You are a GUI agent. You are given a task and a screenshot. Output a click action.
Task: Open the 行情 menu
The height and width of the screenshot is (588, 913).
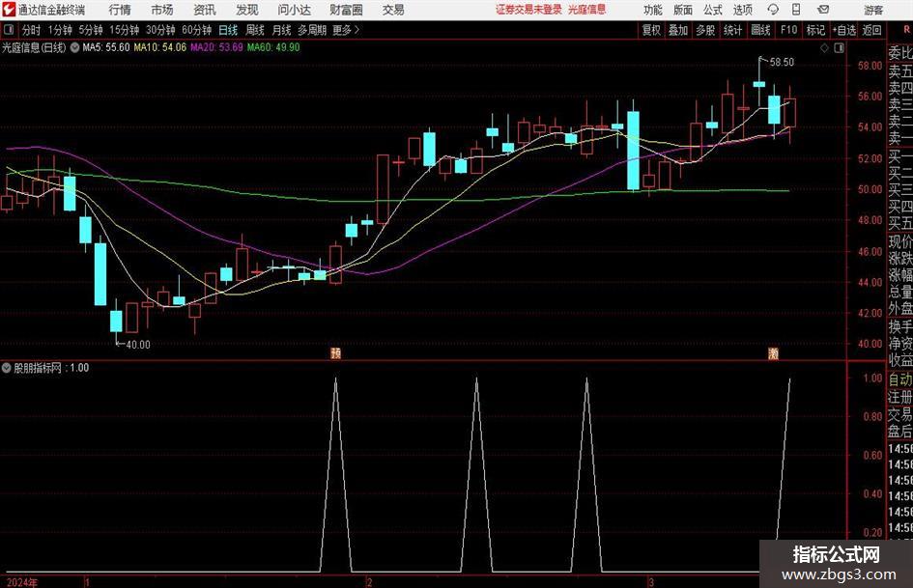[120, 10]
